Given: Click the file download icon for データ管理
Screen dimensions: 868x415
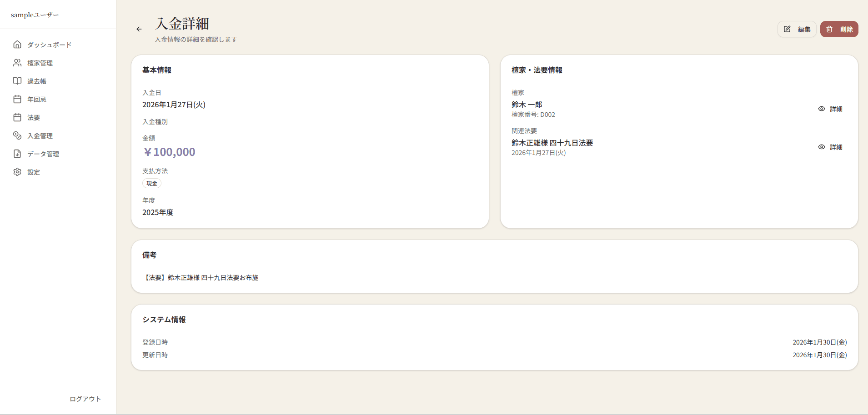Looking at the screenshot, I should click(x=17, y=154).
